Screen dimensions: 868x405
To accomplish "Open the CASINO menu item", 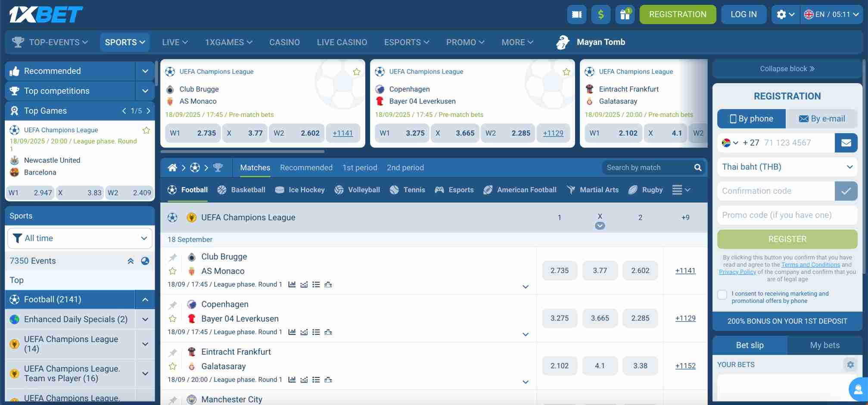I will pyautogui.click(x=284, y=42).
